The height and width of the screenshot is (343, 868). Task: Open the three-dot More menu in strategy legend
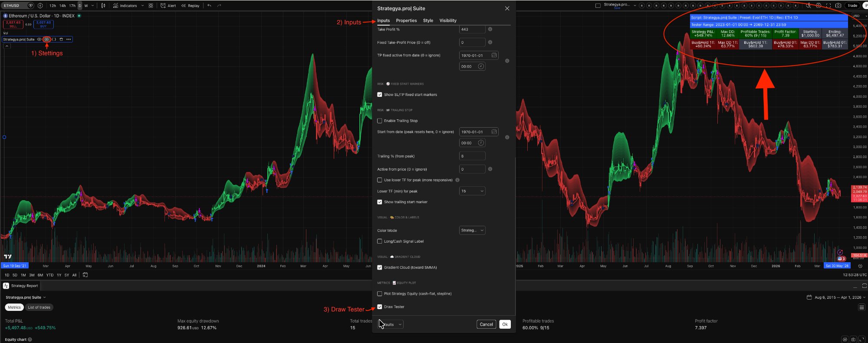(69, 40)
